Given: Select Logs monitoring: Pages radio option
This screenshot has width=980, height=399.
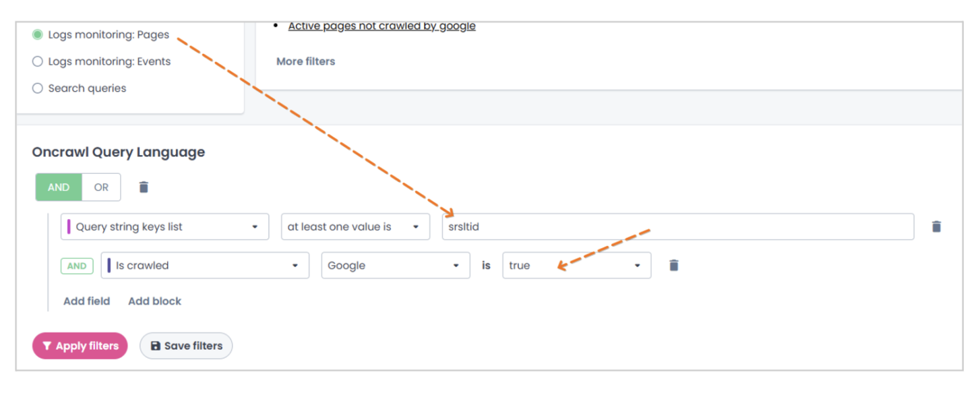Looking at the screenshot, I should [38, 34].
